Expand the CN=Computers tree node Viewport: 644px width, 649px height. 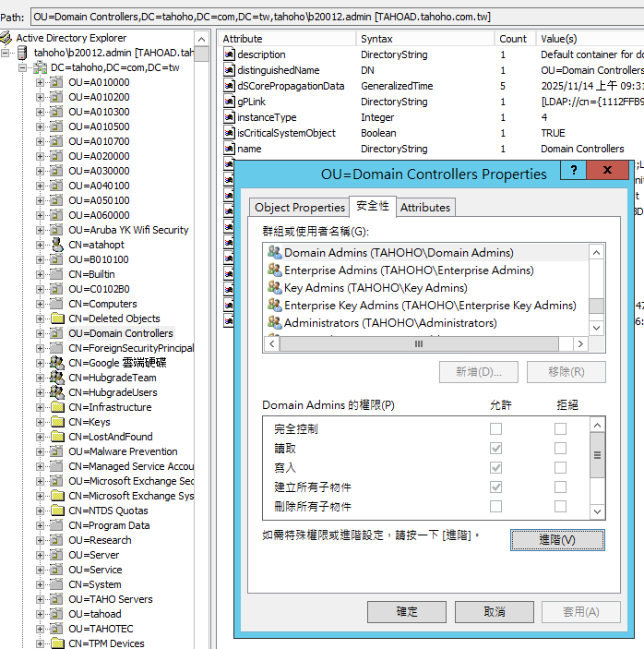pyautogui.click(x=41, y=304)
